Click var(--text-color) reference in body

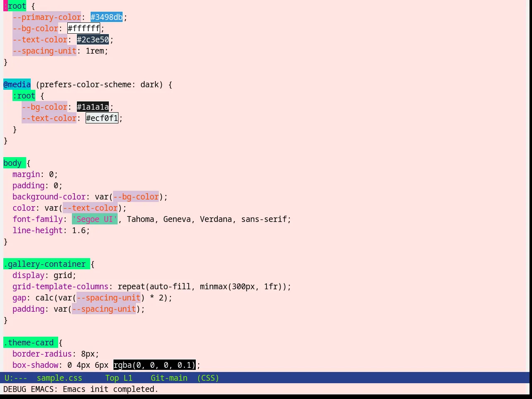[83, 208]
